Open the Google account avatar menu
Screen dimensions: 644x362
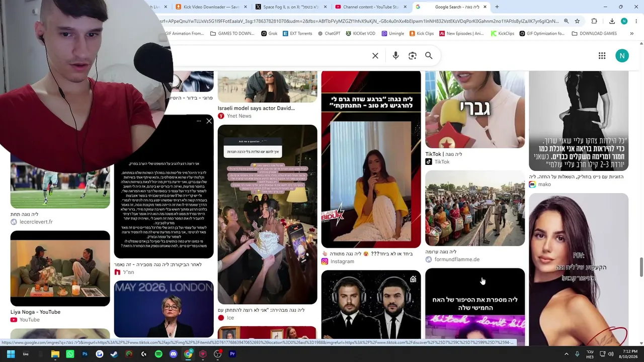pos(622,56)
